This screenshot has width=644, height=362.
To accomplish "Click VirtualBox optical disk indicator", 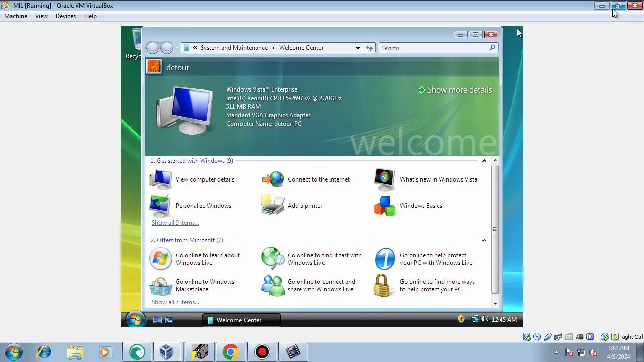I will (x=537, y=337).
